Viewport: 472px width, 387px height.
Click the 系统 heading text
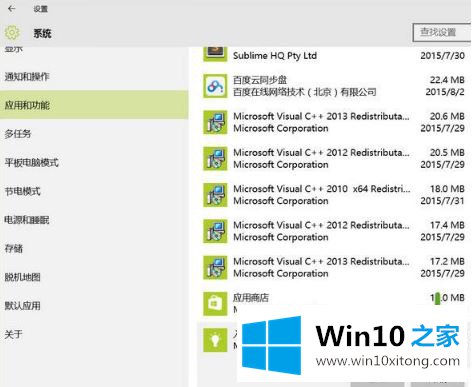tap(42, 33)
